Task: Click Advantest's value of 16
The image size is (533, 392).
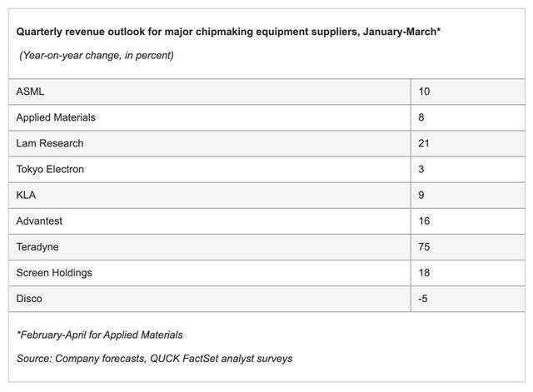Action: tap(425, 221)
